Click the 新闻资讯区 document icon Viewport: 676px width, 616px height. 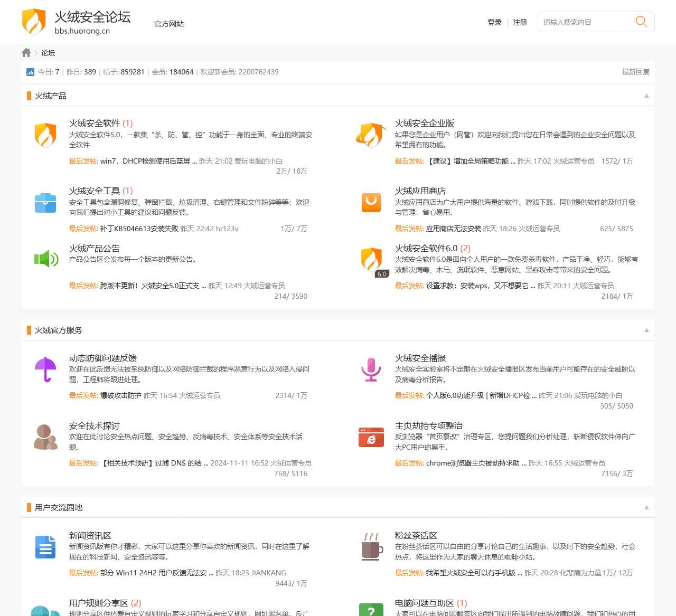coord(45,547)
